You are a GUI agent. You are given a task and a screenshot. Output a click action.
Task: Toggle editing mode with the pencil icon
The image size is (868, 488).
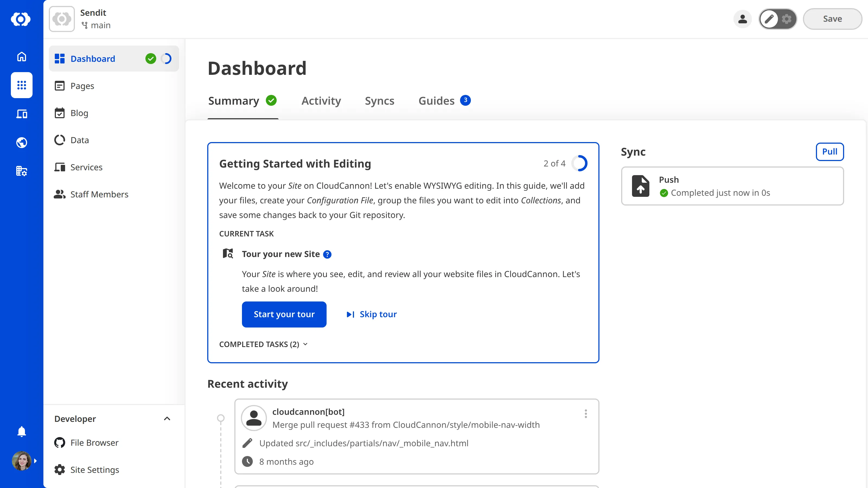pyautogui.click(x=769, y=19)
